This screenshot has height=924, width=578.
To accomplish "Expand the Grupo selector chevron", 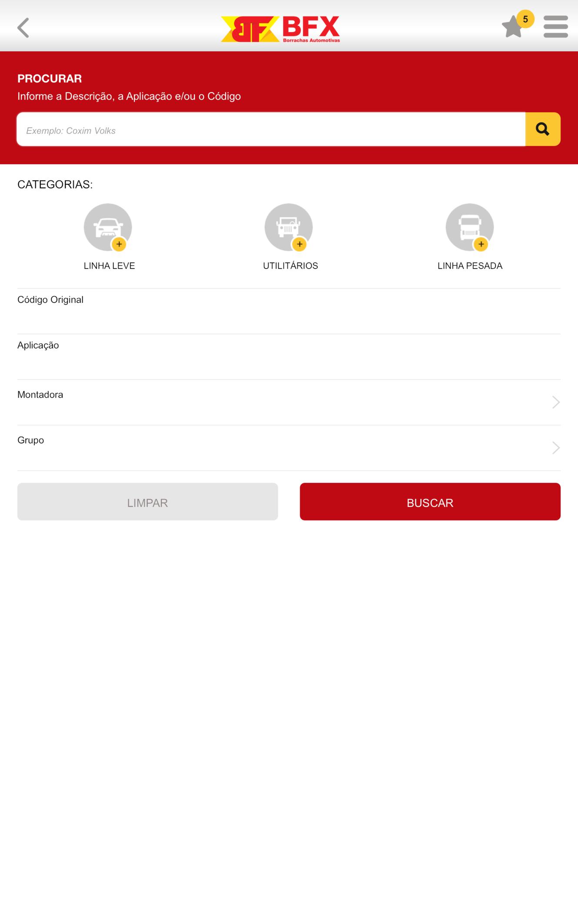I will point(556,448).
